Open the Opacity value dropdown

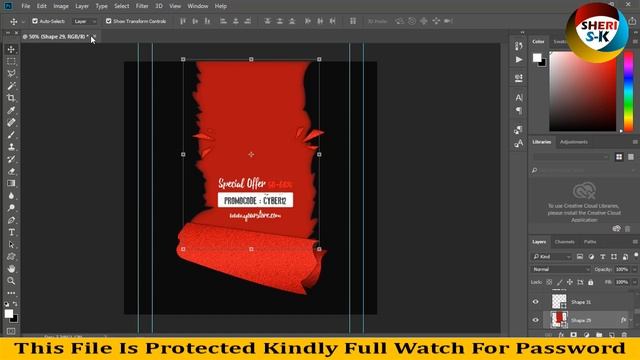[634, 269]
